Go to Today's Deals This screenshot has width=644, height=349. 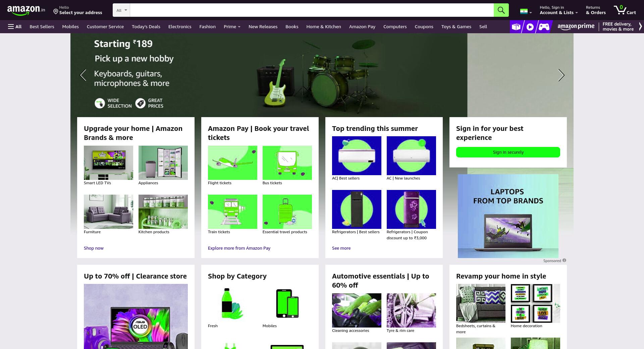pos(146,27)
